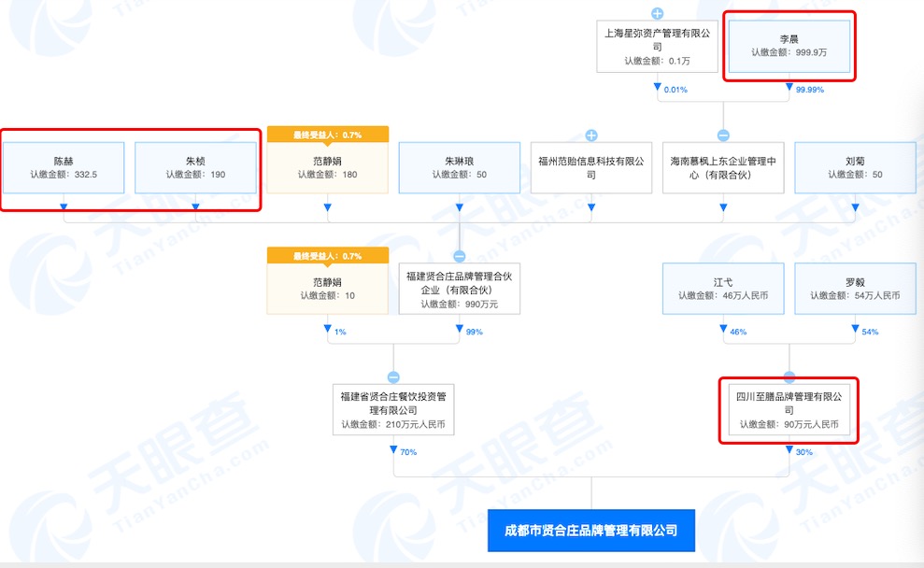This screenshot has height=568, width=924.
Task: Open the 李晨 shareholder node
Action: coord(789,47)
